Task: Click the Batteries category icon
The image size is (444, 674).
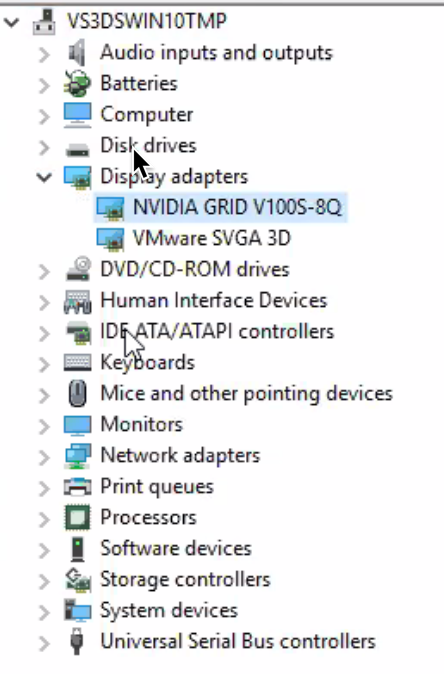Action: point(77,83)
